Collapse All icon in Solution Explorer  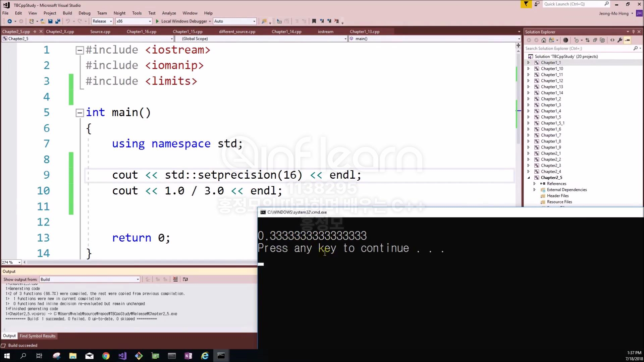click(595, 40)
